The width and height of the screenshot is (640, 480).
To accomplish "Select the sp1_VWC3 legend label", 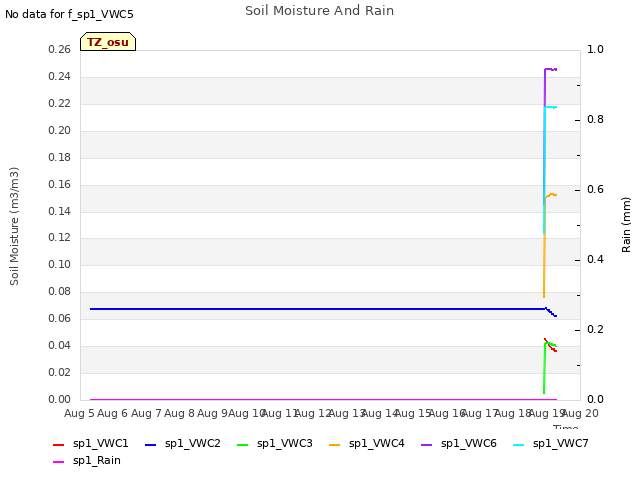I will pyautogui.click(x=284, y=443).
